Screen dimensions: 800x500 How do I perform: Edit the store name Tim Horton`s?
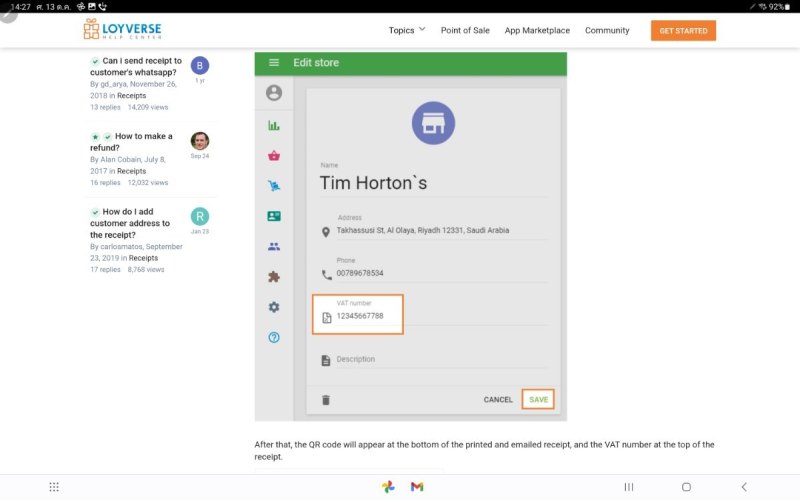(433, 183)
